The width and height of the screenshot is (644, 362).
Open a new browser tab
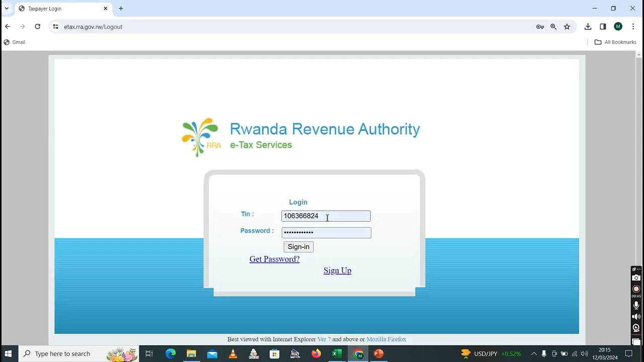pos(121,9)
